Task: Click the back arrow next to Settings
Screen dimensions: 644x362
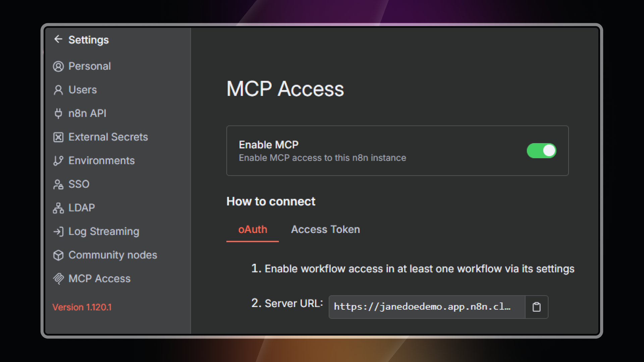Action: tap(58, 39)
